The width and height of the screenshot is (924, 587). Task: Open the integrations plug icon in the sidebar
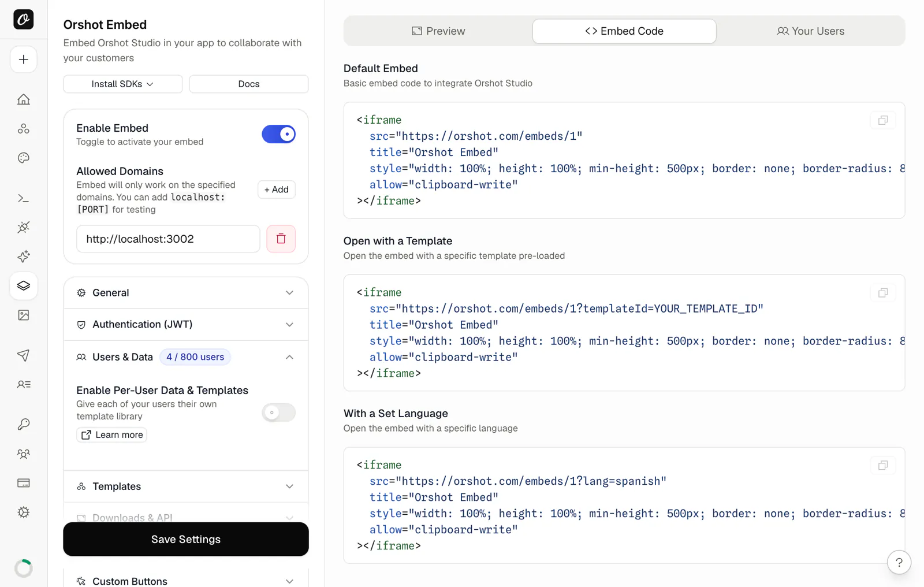[24, 227]
